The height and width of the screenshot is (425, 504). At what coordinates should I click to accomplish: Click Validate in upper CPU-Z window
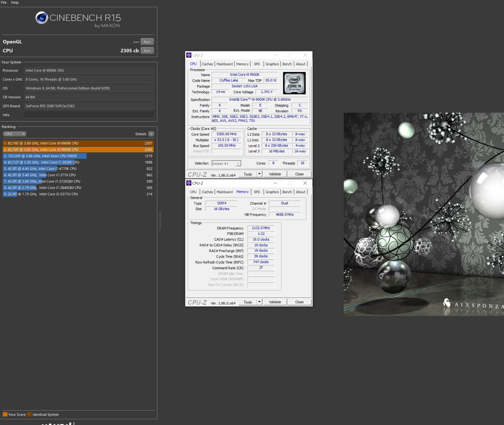tap(275, 174)
